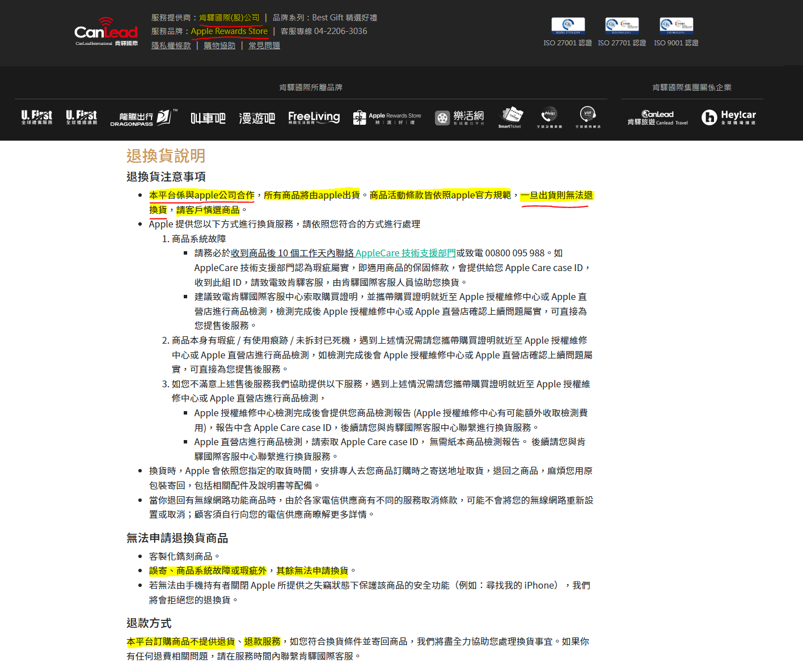The image size is (803, 672).
Task: Click the ISO 9001 認證 caption
Action: (x=676, y=43)
